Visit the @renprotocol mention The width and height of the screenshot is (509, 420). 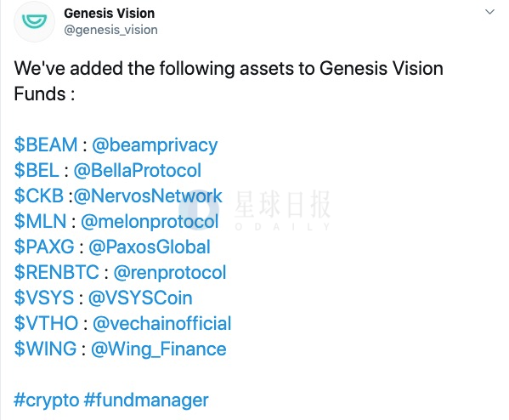(x=169, y=273)
